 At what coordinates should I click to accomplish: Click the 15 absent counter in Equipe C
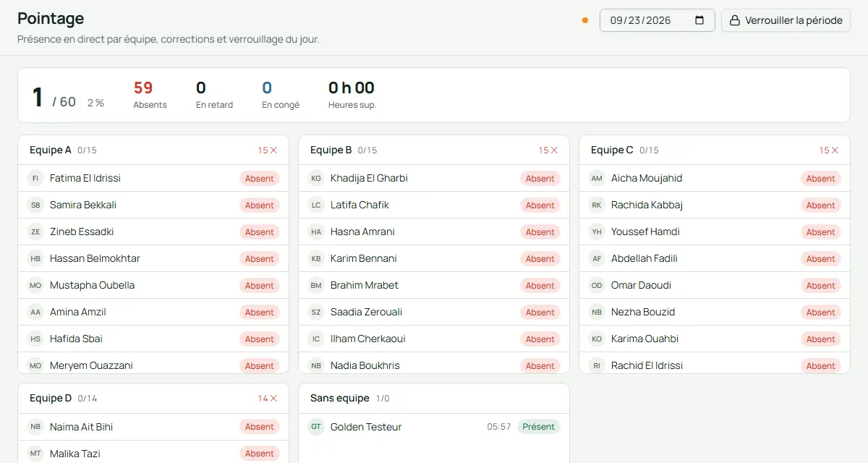[829, 150]
